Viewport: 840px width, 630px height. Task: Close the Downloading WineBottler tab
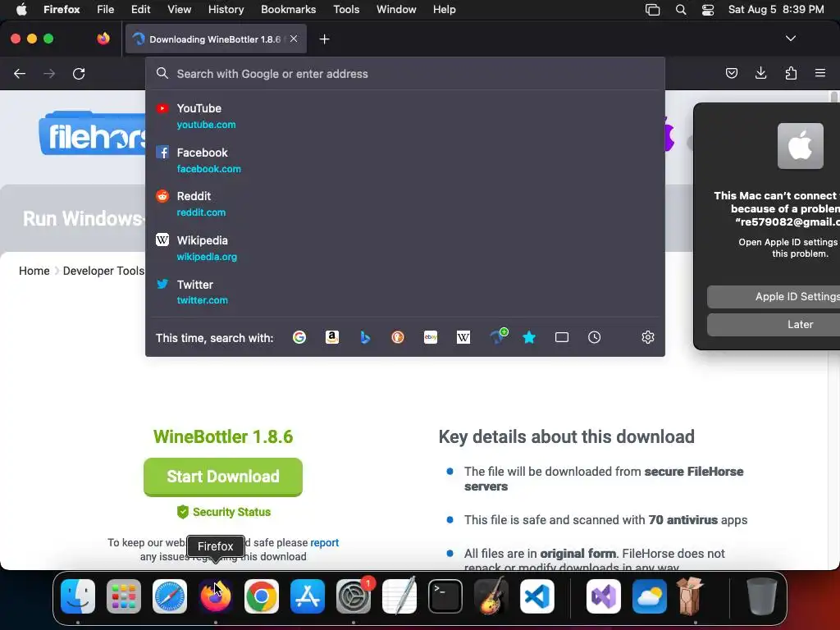(x=294, y=39)
